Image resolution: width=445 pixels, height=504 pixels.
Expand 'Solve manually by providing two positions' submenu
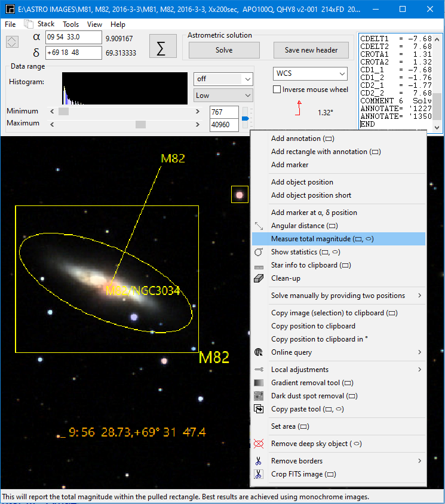click(419, 296)
